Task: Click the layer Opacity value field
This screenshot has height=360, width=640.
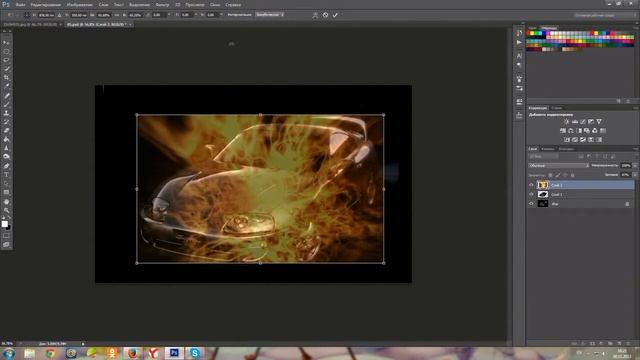Action: [x=625, y=166]
